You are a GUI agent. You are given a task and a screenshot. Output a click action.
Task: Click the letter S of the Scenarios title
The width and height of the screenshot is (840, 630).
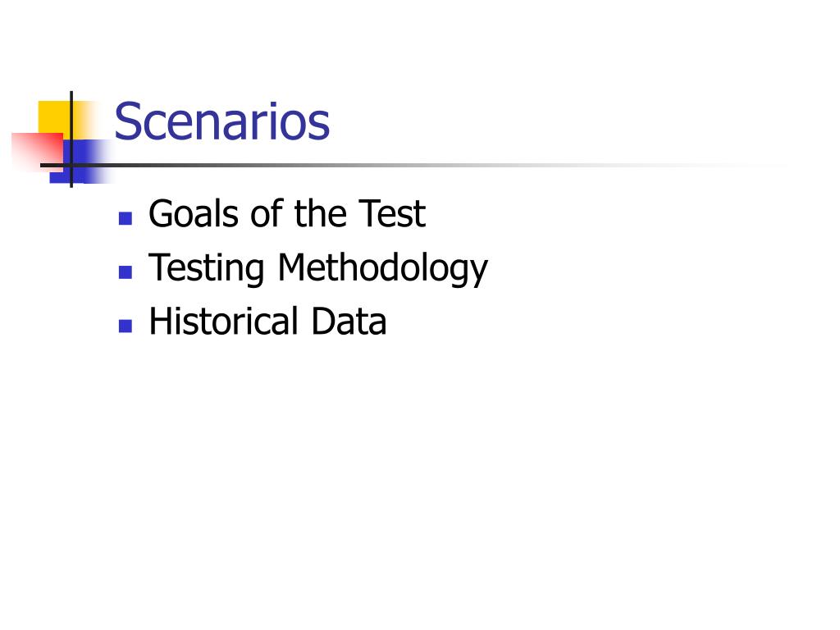(x=128, y=121)
